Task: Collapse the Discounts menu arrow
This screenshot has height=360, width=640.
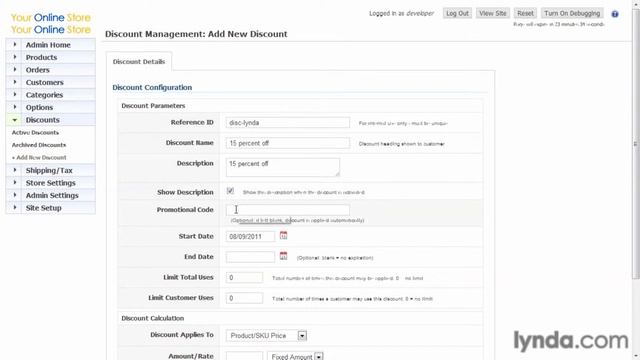Action: tap(15, 120)
